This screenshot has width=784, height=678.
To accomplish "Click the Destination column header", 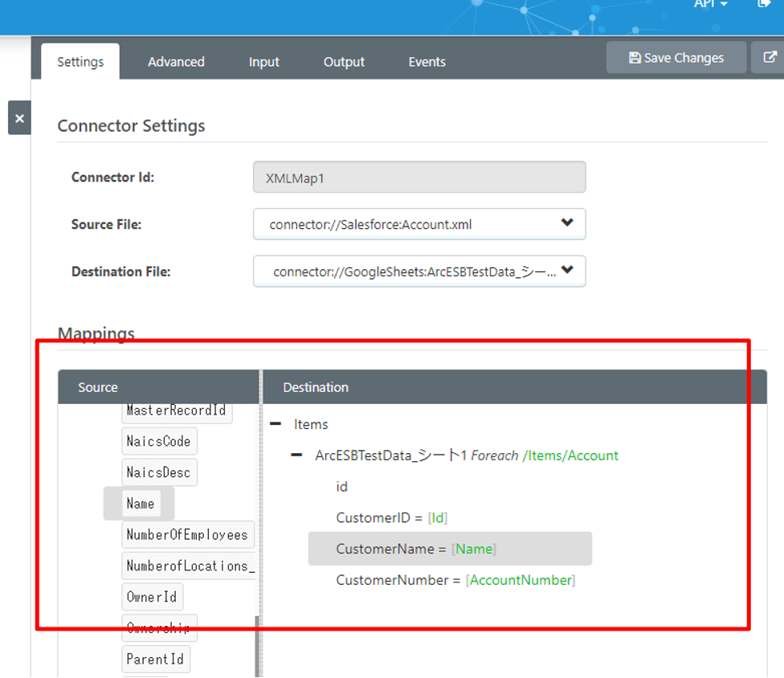I will (x=514, y=387).
